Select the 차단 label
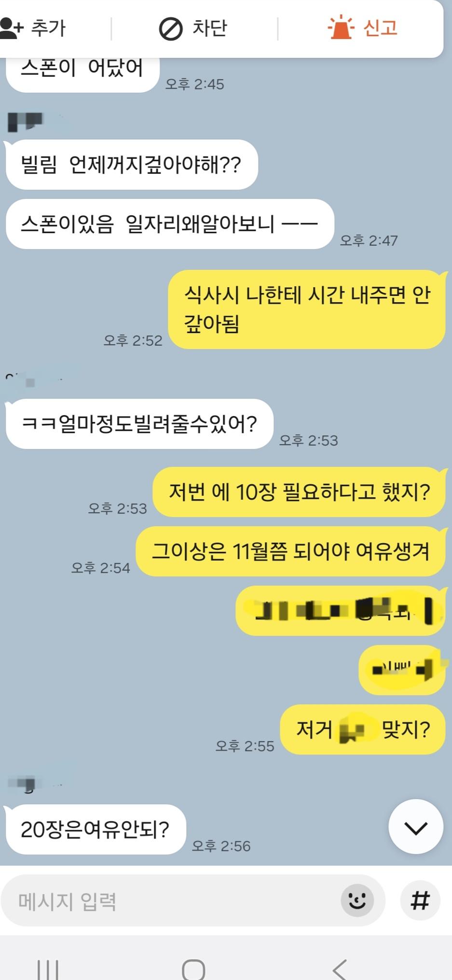Screen dimensions: 452x980 (209, 28)
